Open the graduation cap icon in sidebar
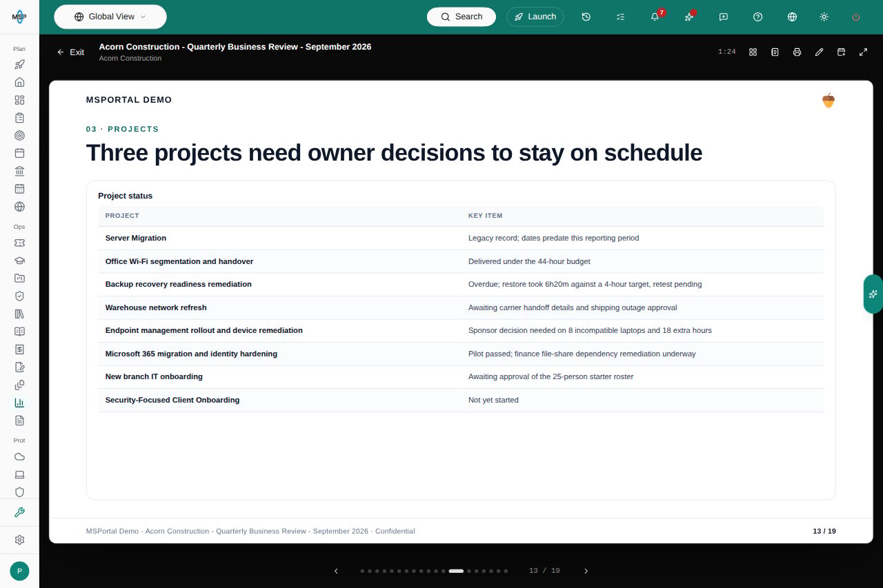 point(19,261)
